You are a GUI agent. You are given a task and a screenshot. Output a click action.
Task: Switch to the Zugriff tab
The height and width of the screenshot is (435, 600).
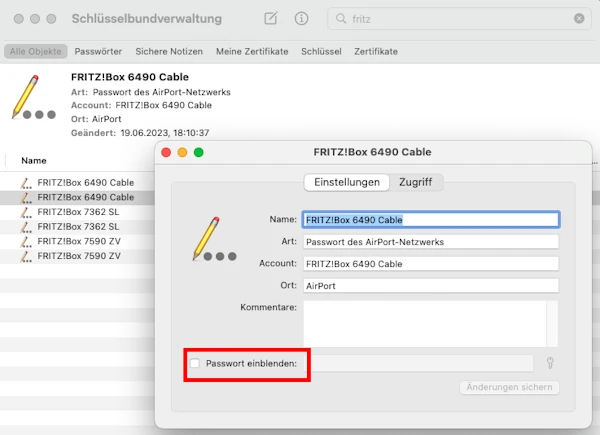click(416, 182)
